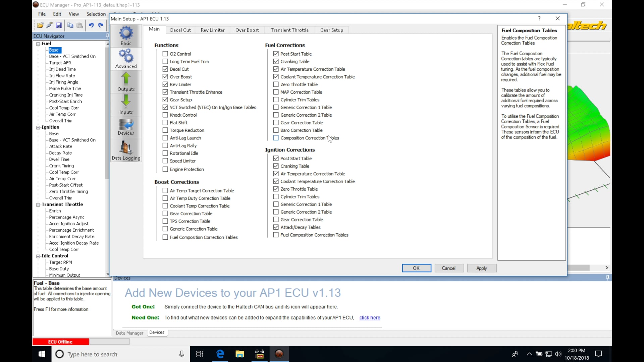Click the Save toolbar icon
The height and width of the screenshot is (362, 644).
pyautogui.click(x=59, y=25)
